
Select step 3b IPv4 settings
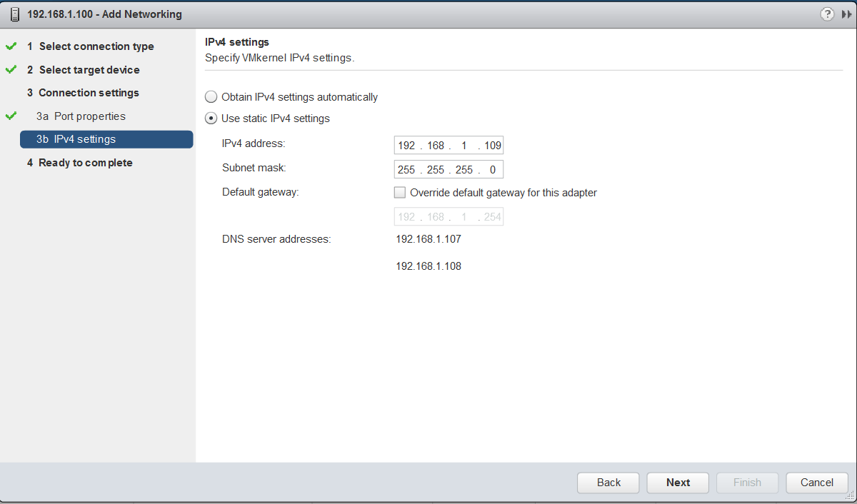coord(106,139)
